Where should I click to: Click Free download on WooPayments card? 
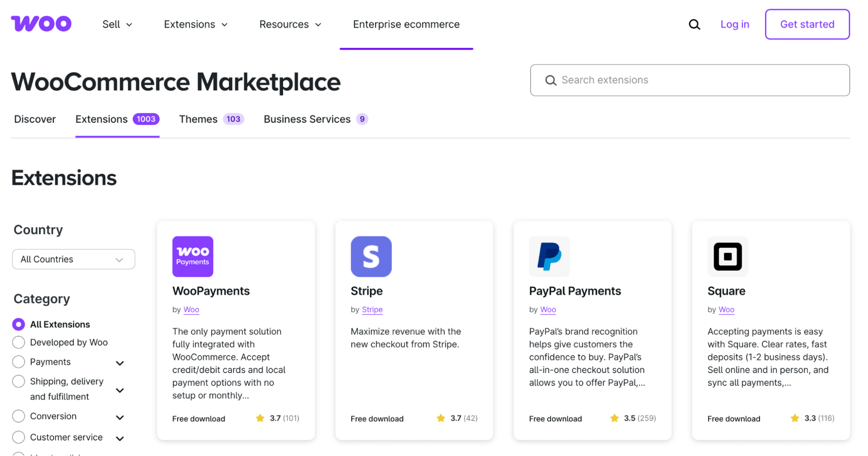(198, 419)
